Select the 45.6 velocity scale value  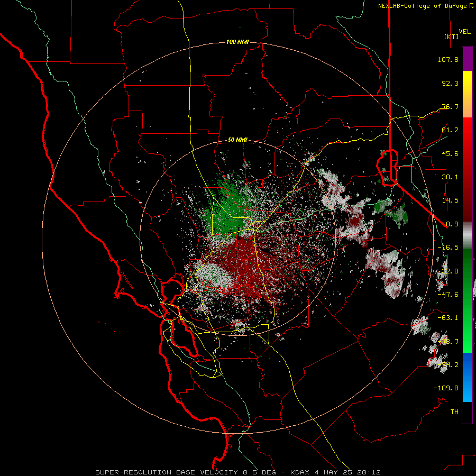pos(450,153)
